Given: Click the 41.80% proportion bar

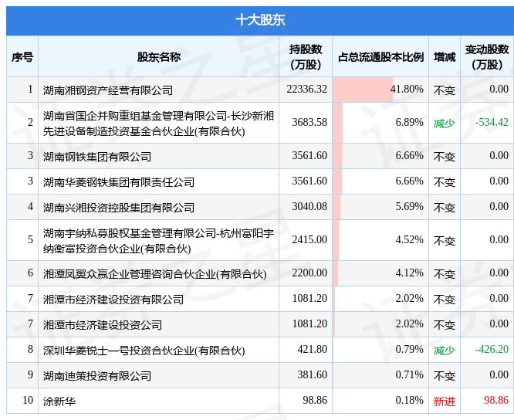Looking at the screenshot, I should (x=363, y=90).
